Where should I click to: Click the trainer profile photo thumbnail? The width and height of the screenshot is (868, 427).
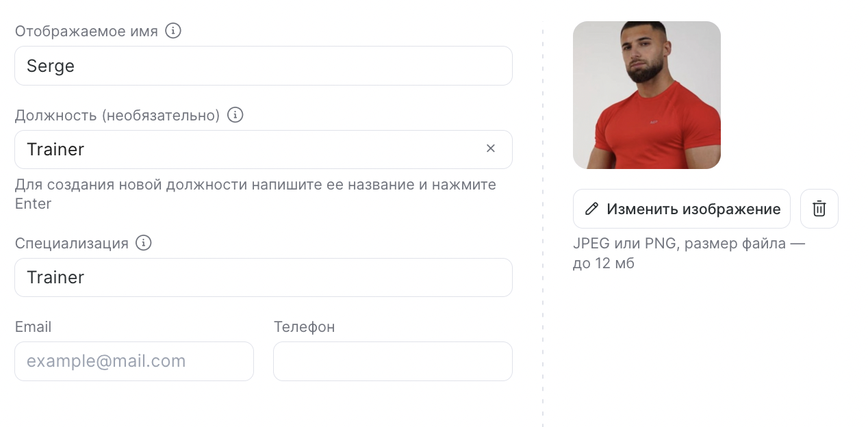tap(646, 95)
